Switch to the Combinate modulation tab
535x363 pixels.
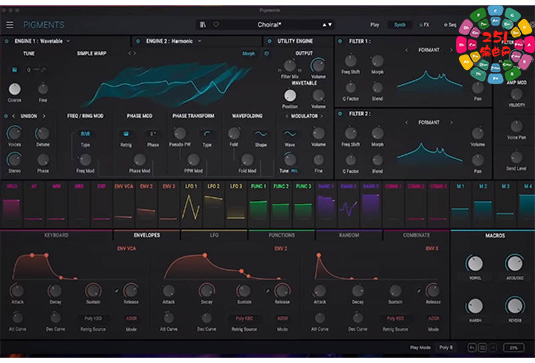coord(416,235)
